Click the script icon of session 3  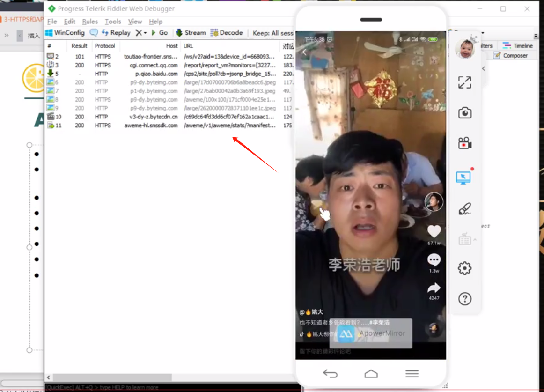[51, 65]
